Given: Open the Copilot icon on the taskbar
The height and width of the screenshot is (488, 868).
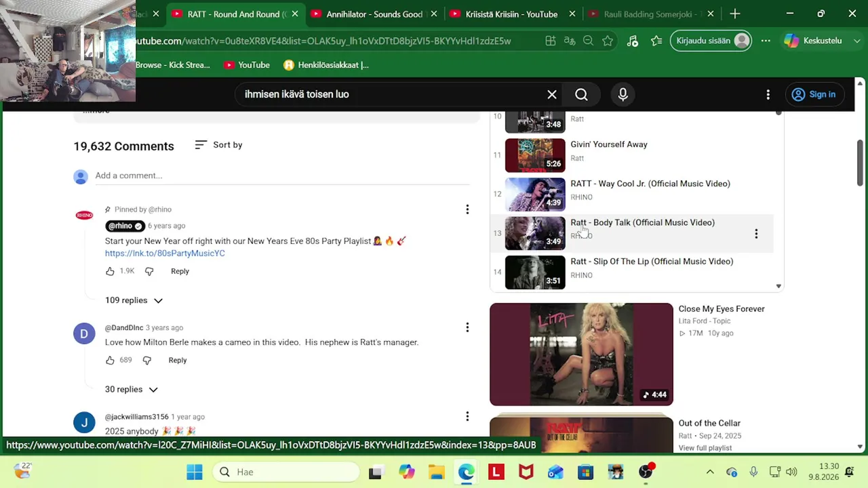Looking at the screenshot, I should click(x=406, y=472).
